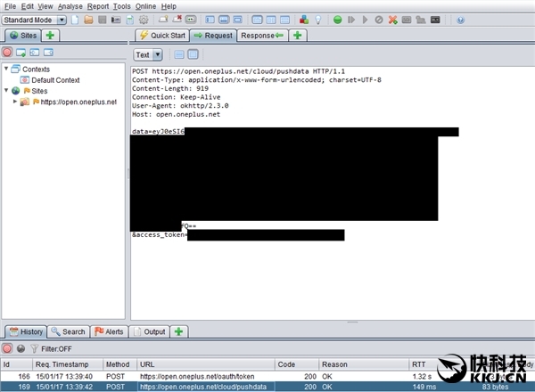Click the red record icon in History toolbar
This screenshot has width=535, height=392.
point(7,348)
